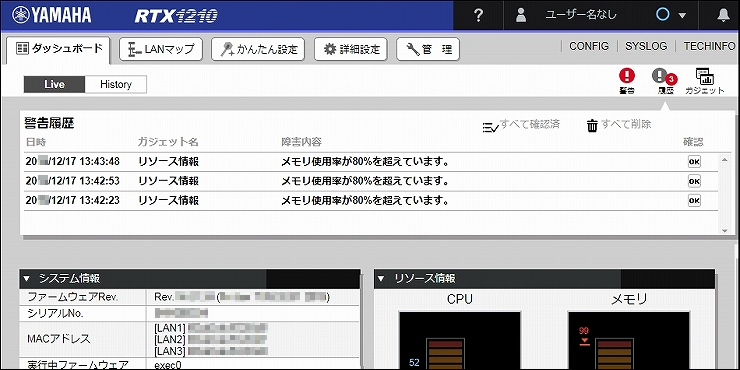This screenshot has width=740, height=370.
Task: Acknowledge the 13:43:48 alert with OK
Action: [694, 161]
